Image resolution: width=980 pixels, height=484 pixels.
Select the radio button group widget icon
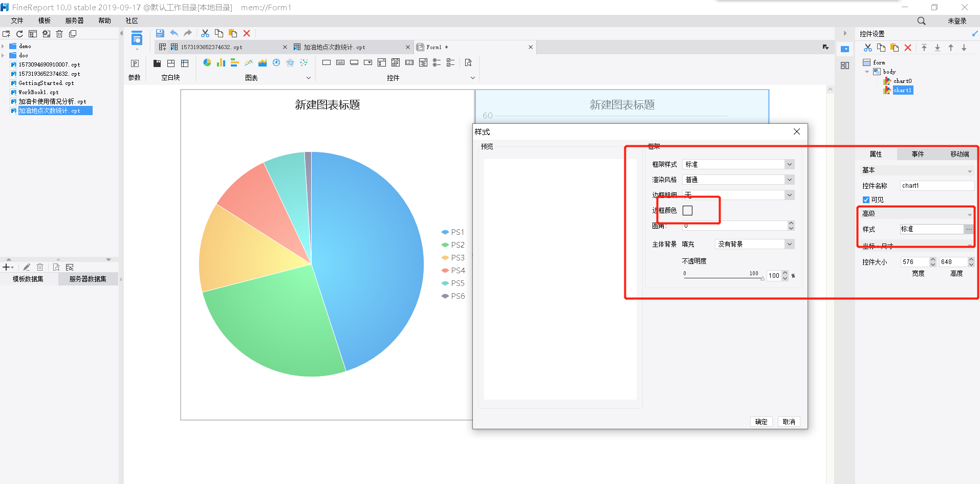point(437,62)
